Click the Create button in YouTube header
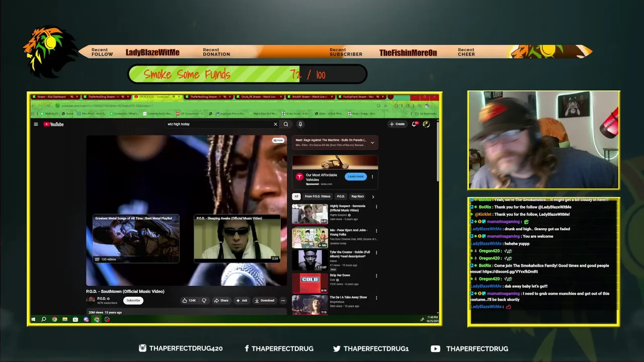The image size is (644, 362). coord(397,124)
